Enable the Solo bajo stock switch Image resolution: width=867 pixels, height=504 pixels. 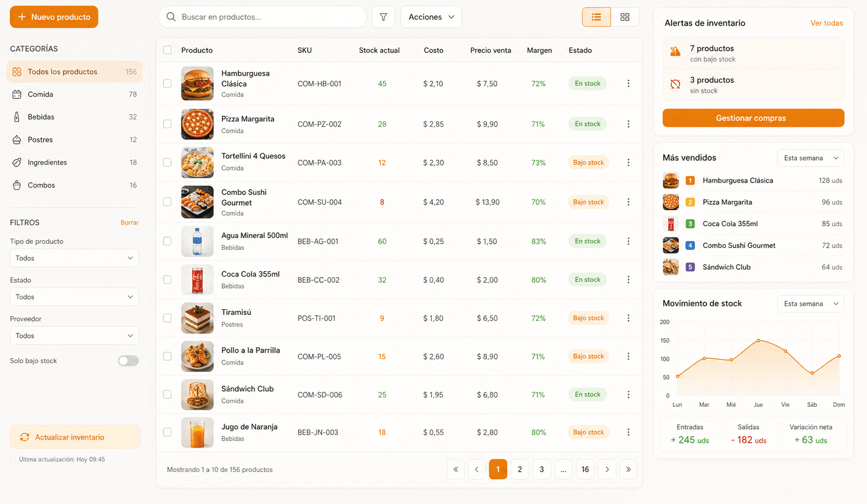point(128,361)
